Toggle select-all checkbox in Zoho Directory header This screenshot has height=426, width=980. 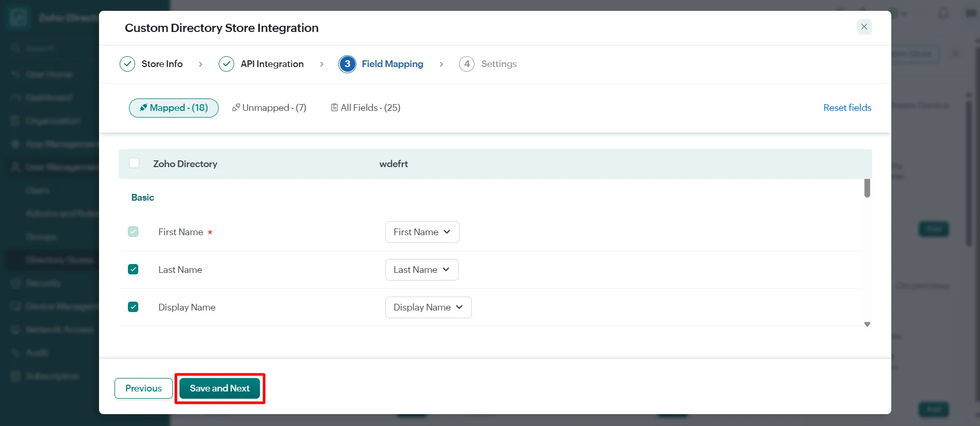134,163
